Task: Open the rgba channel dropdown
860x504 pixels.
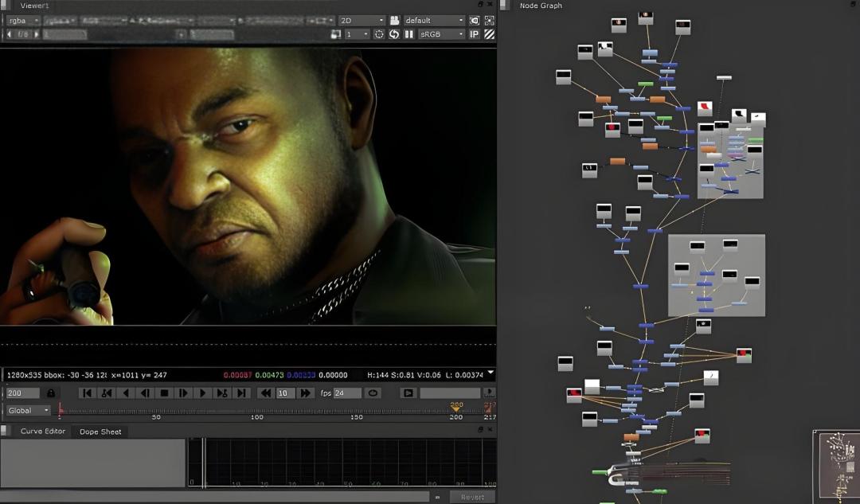Action: click(23, 20)
